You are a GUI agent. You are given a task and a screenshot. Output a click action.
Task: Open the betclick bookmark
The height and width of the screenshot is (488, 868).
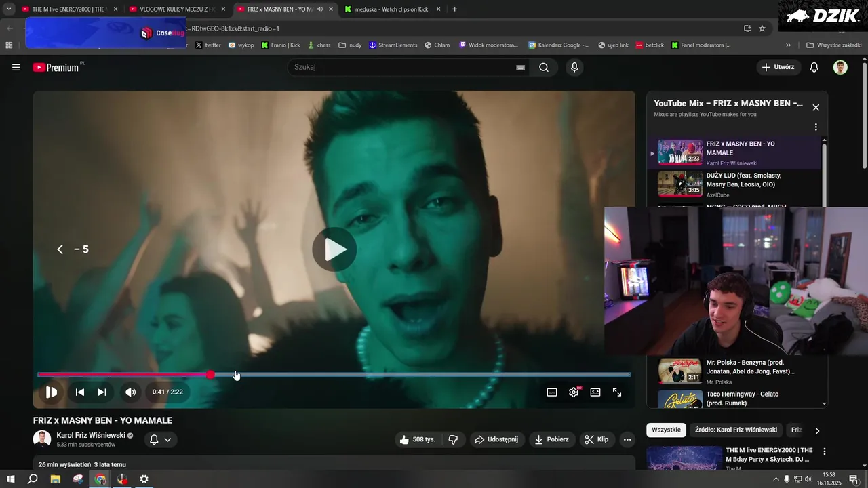point(650,45)
